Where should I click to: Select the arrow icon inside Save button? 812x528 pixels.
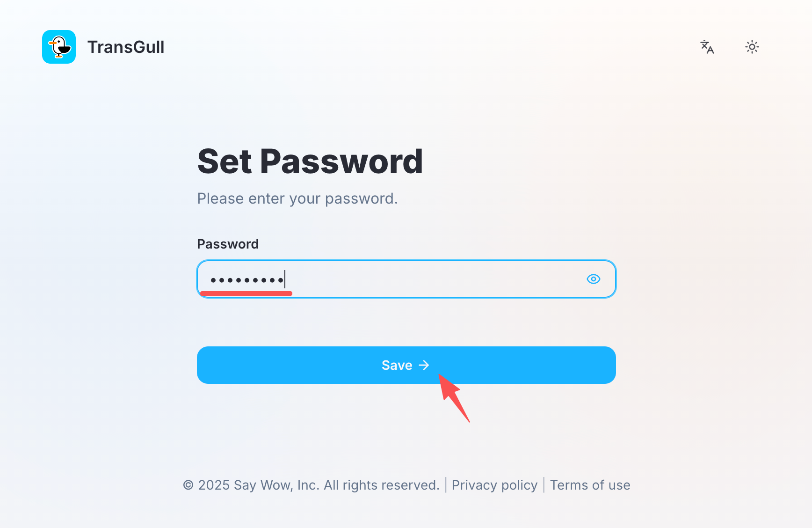pos(425,365)
